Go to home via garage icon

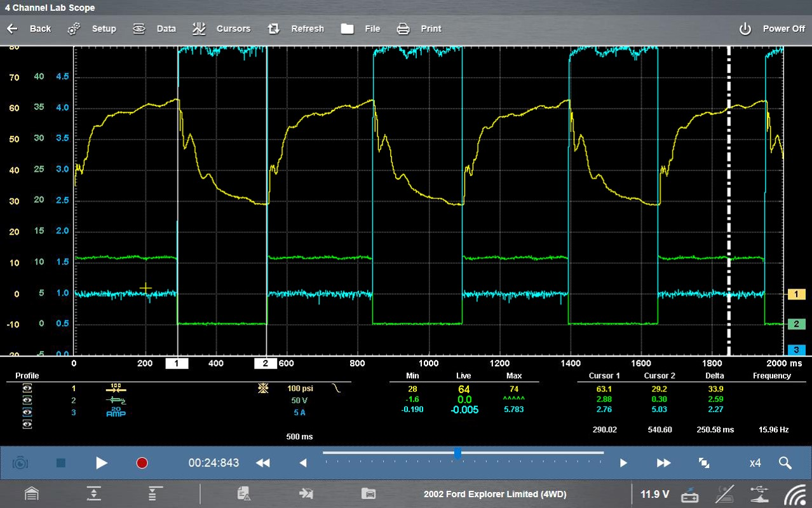[x=32, y=494]
